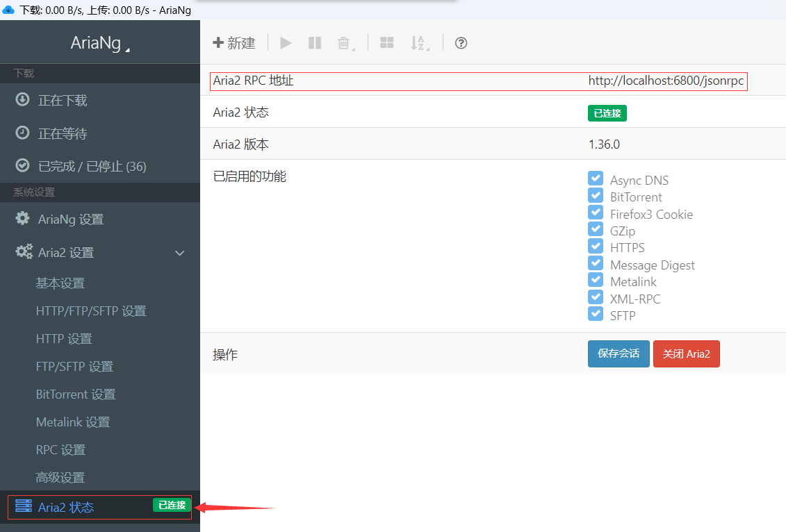Open the AriaNg title dropdown
The height and width of the screenshot is (532, 786).
(x=100, y=43)
